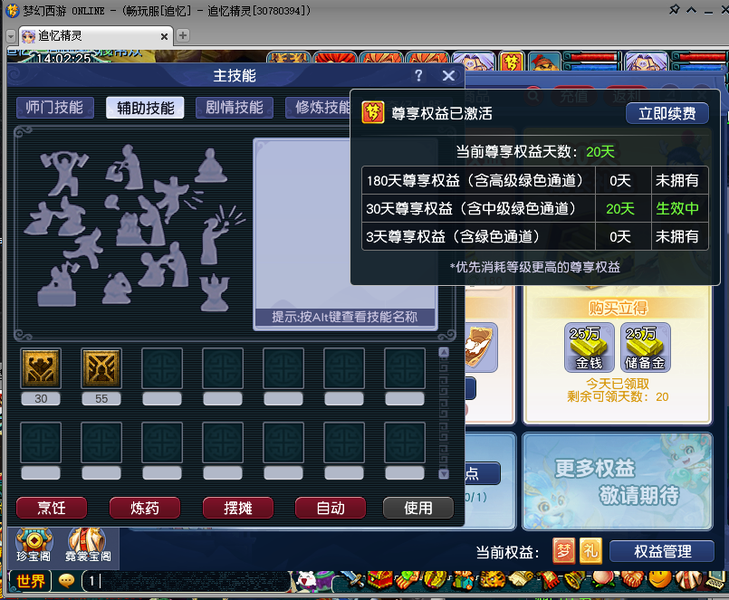Image resolution: width=729 pixels, height=600 pixels.
Task: Click the 25万 储备金 reward icon
Action: pos(645,348)
